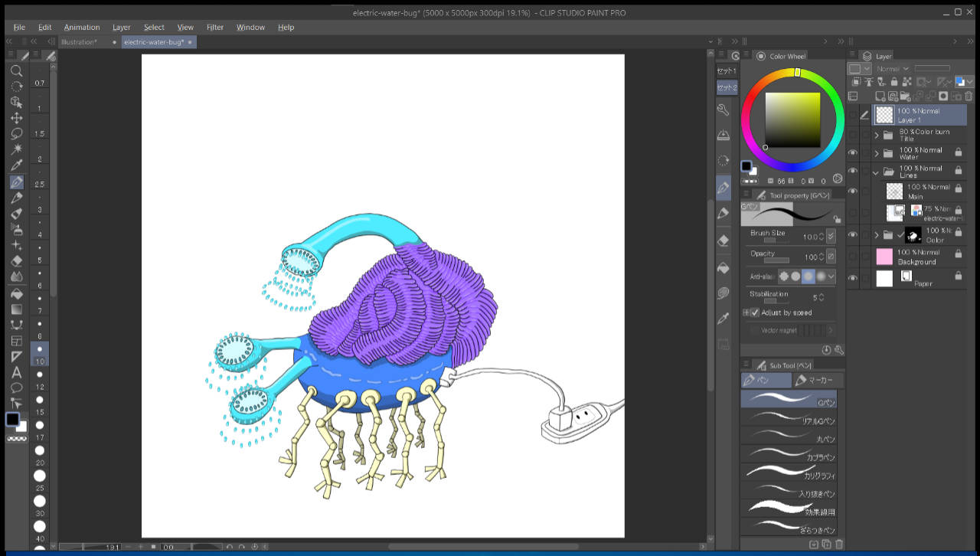The image size is (980, 556).
Task: Click the eyedropper icon in quick access strip
Action: pyautogui.click(x=724, y=319)
